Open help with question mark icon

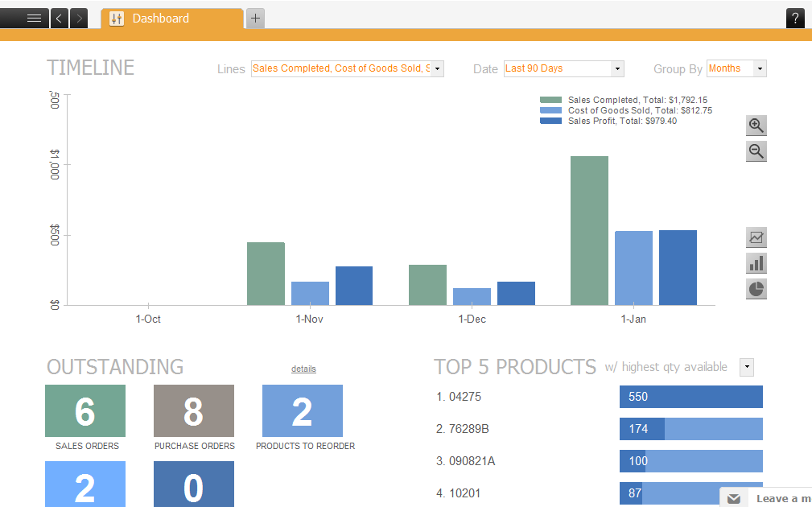tap(795, 18)
